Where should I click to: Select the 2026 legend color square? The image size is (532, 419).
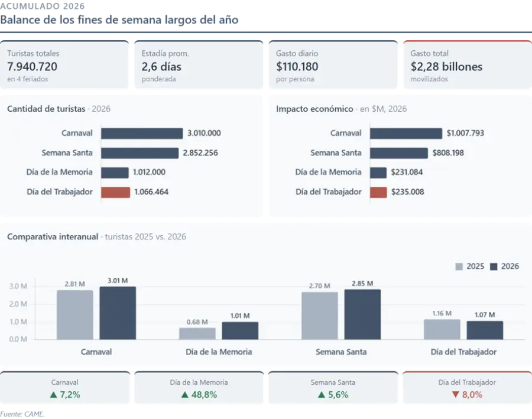(494, 267)
